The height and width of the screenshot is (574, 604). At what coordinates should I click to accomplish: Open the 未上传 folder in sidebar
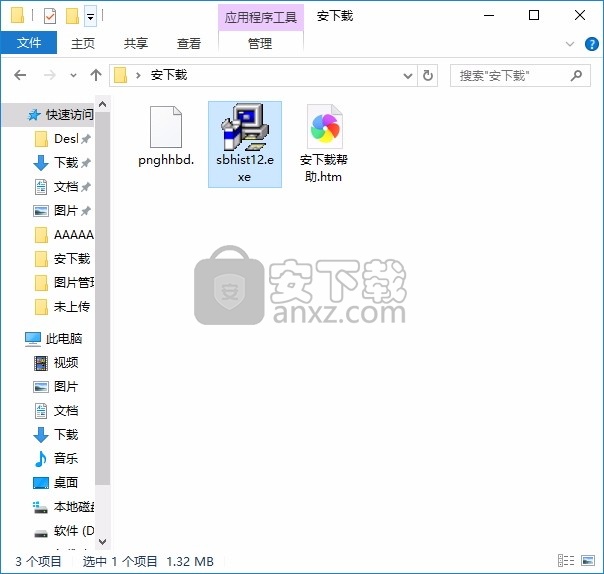62,307
